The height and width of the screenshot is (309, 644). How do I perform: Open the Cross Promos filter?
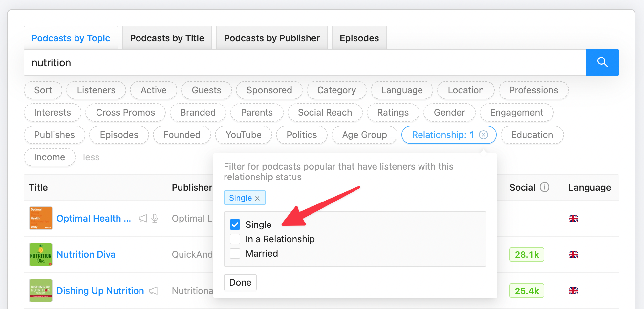pos(125,112)
